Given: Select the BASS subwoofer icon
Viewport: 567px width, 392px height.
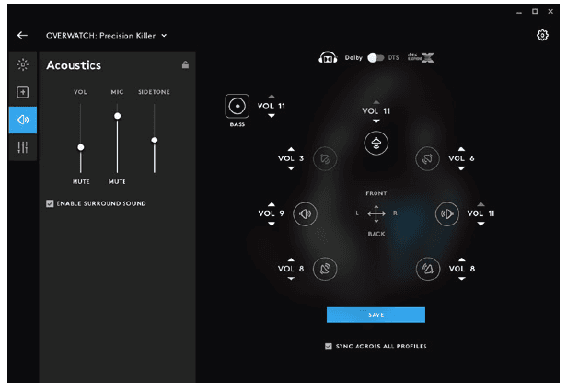Looking at the screenshot, I should (x=237, y=106).
